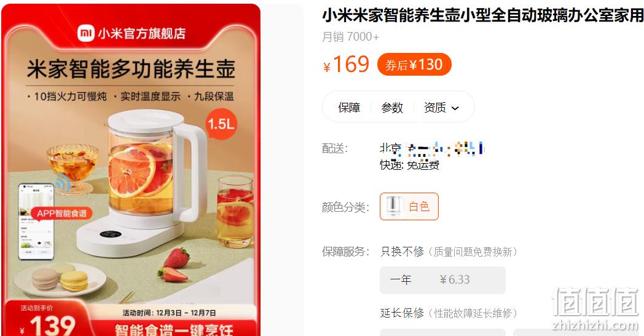Click the 1.5L capacity badge
This screenshot has height=336, width=644.
[x=221, y=124]
